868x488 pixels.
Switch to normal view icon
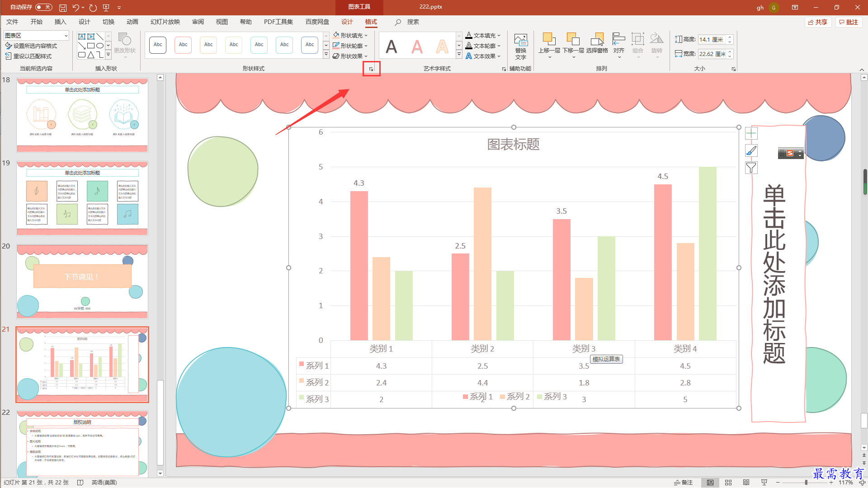pyautogui.click(x=710, y=483)
